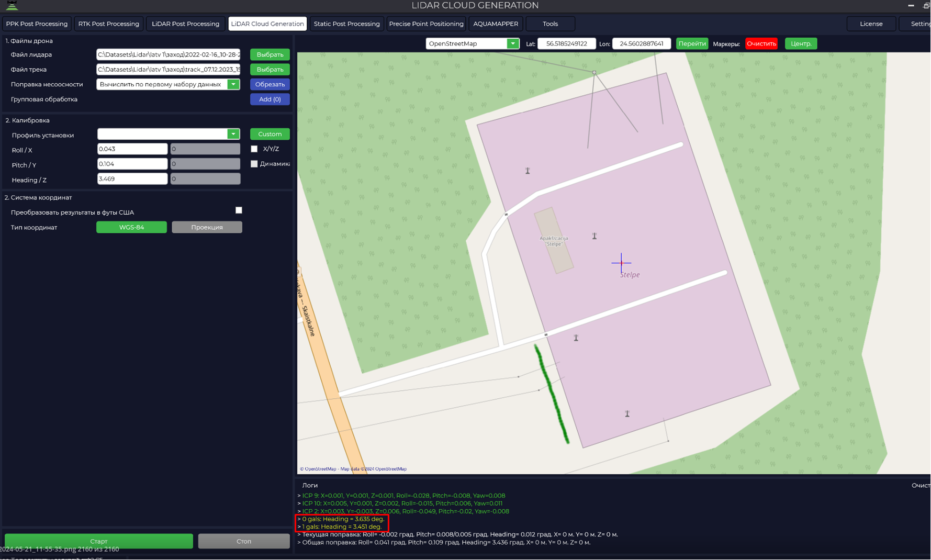This screenshot has width=931, height=560.
Task: Click the Обрезать button
Action: (270, 84)
